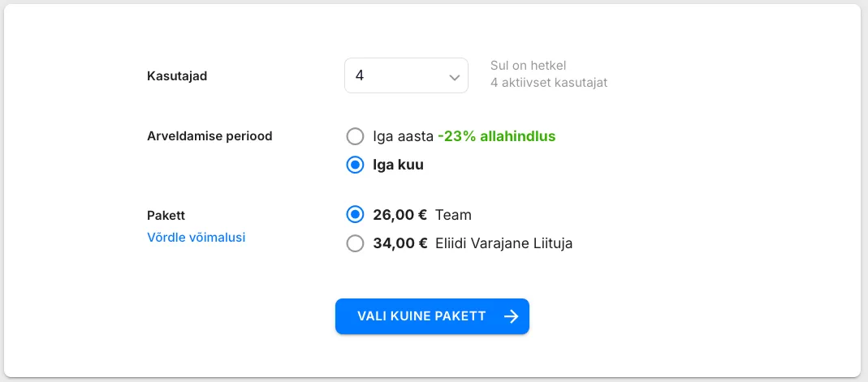Click the Arveldamise periood label

click(209, 136)
